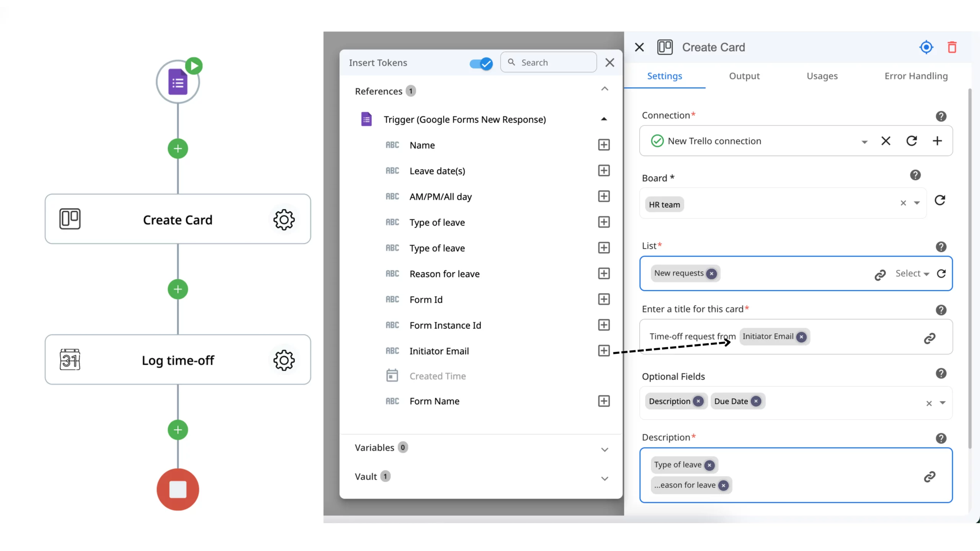
Task: Open the Error Handling tab
Action: click(916, 76)
